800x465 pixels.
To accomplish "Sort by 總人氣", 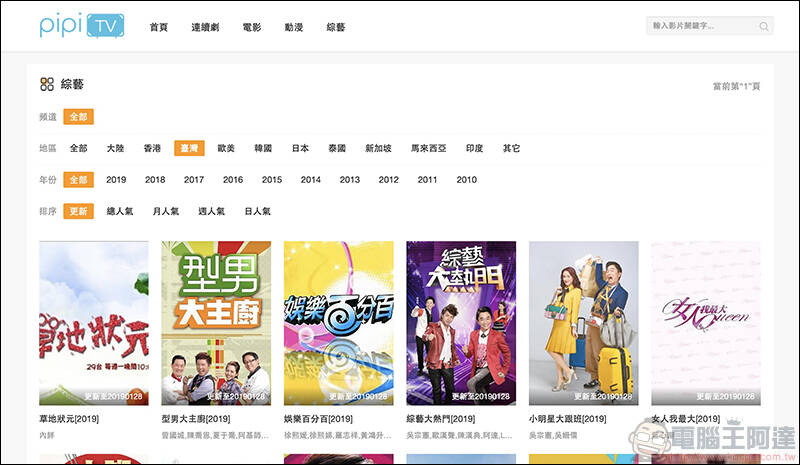I will click(x=120, y=211).
